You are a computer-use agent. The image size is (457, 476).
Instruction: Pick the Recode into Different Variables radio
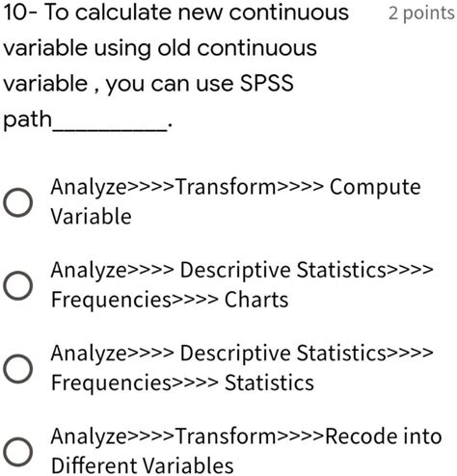18,452
